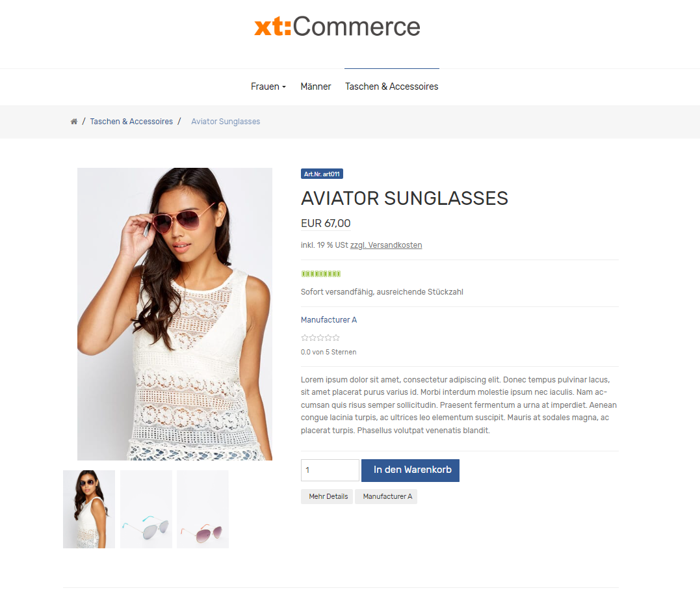Open the Manufacturer A text link
Screen dimensions: 700x601
329,320
